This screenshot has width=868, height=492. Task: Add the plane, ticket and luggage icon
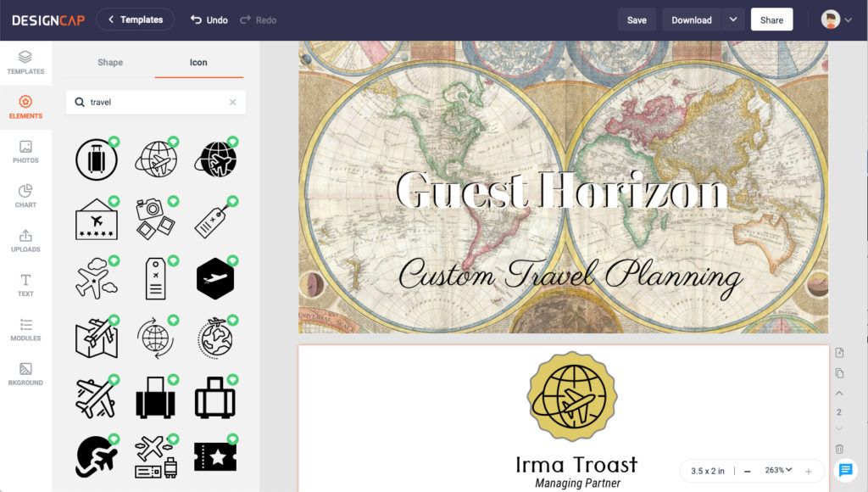[x=156, y=456]
